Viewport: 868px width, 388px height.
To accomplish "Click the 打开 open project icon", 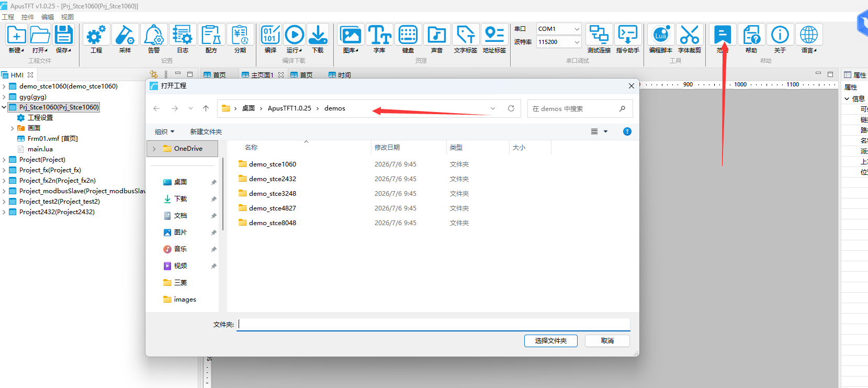I will (40, 35).
